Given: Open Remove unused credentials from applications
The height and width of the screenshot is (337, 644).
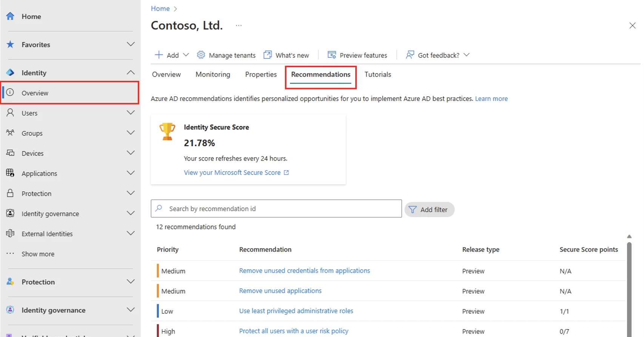Looking at the screenshot, I should tap(305, 271).
